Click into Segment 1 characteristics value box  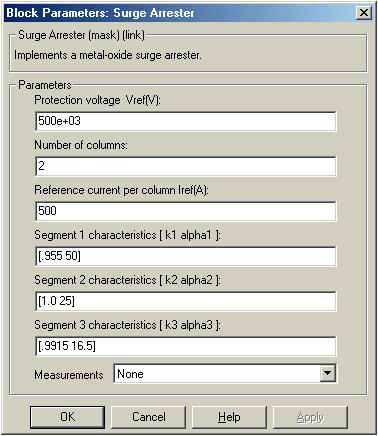[x=185, y=256]
